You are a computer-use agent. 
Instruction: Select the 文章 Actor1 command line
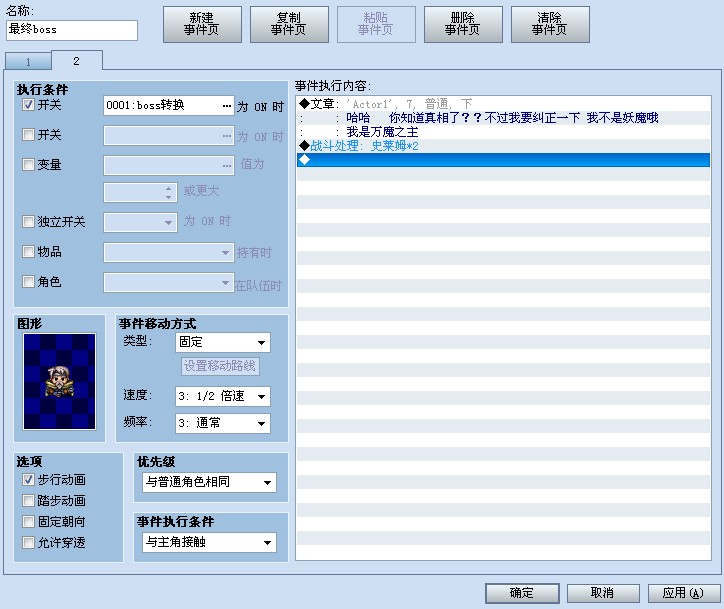[x=503, y=104]
